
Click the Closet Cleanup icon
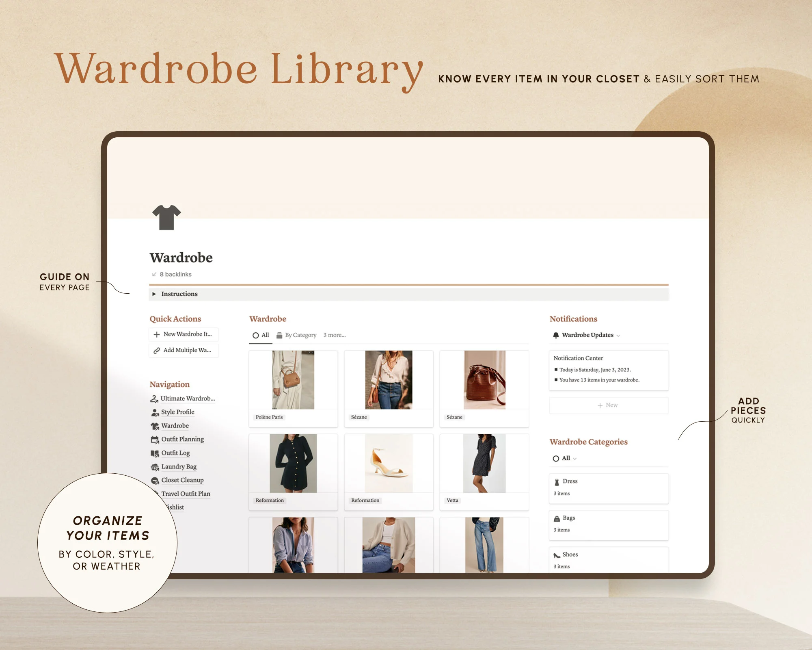(155, 480)
